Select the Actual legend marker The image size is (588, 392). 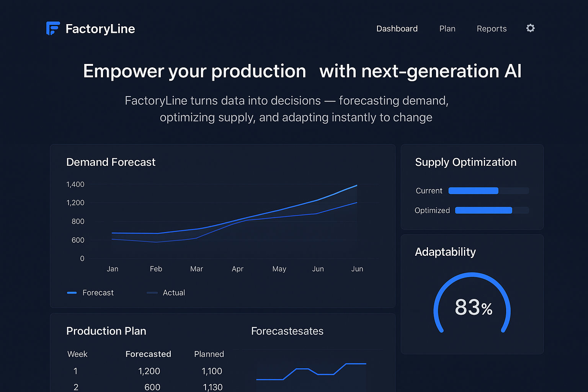152,292
